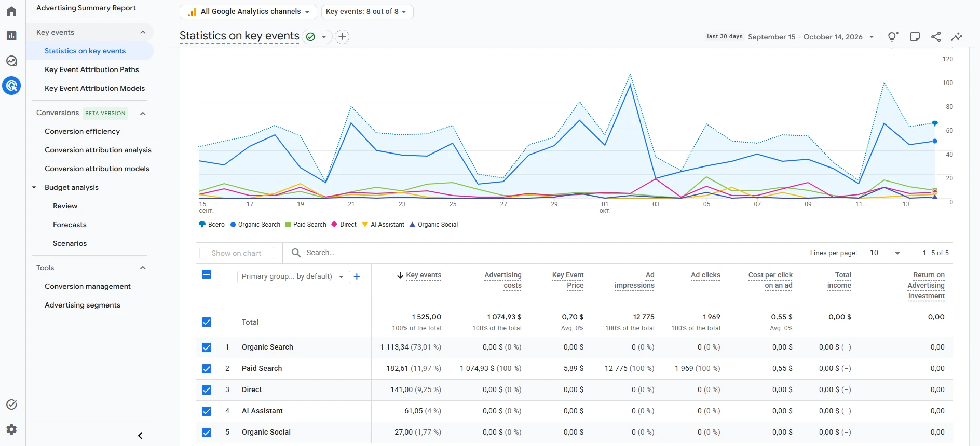Uncheck the Total row checkbox
The image size is (980, 446).
(207, 322)
